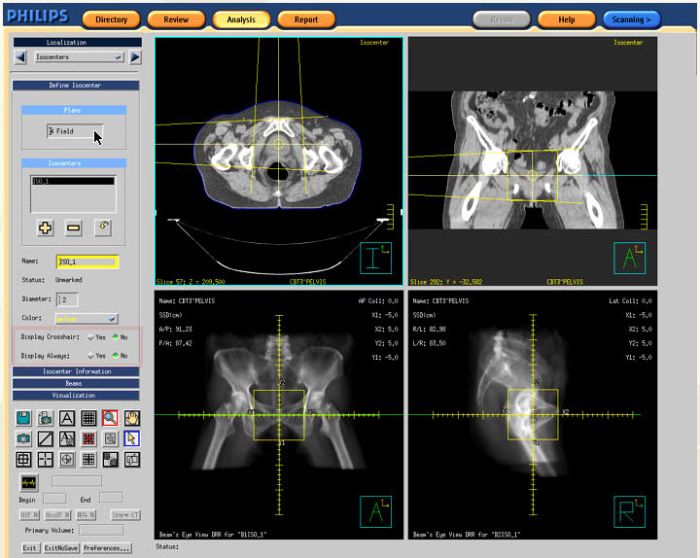
Task: Select the magnifier zoom tool
Action: 110,418
